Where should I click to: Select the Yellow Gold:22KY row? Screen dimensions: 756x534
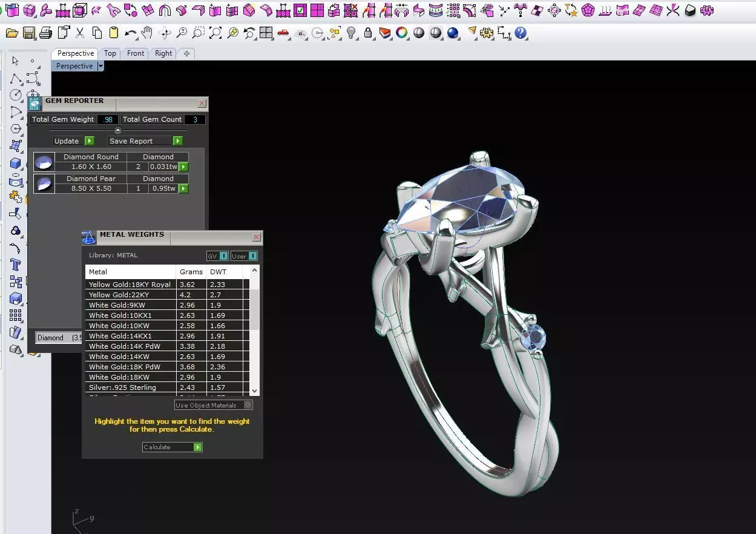tap(168, 295)
